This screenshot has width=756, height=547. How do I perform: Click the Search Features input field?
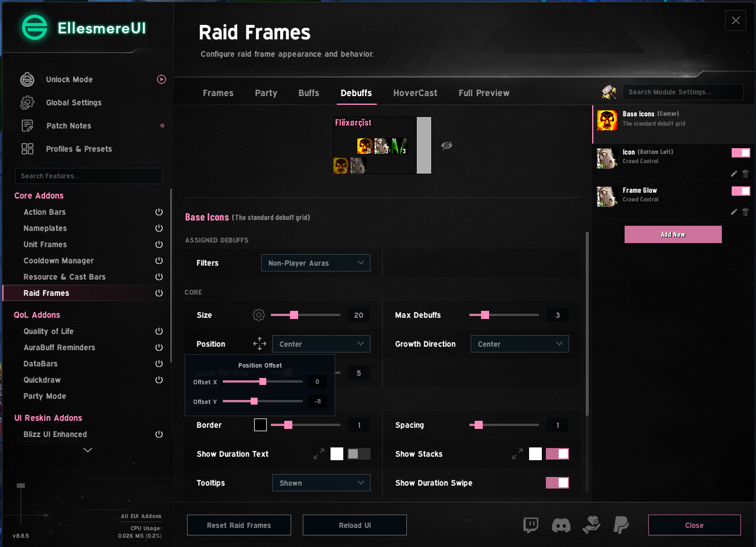[x=89, y=176]
